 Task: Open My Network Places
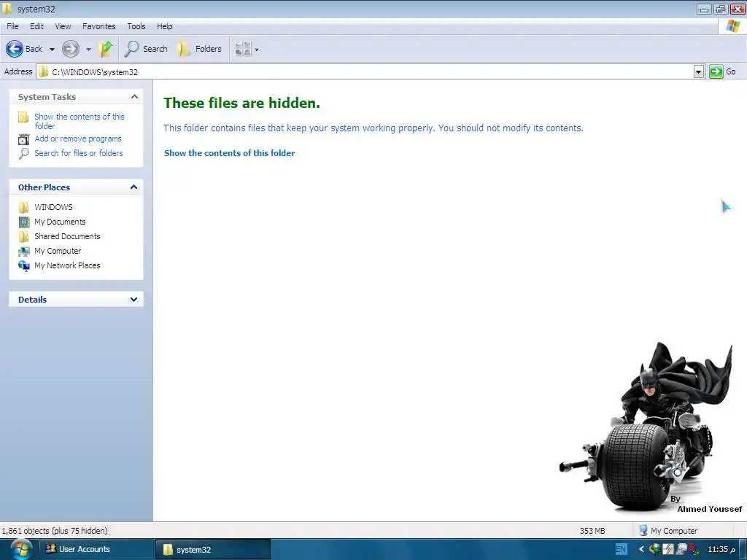coord(67,265)
